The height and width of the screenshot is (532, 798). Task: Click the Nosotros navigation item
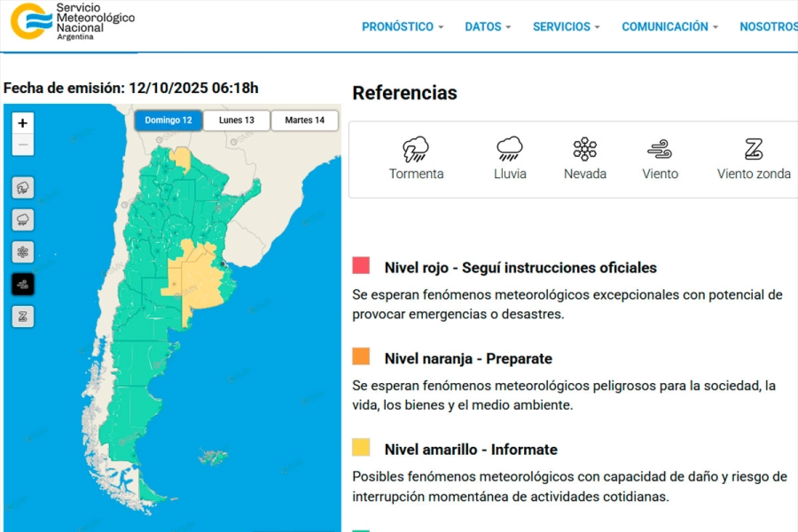pyautogui.click(x=770, y=27)
